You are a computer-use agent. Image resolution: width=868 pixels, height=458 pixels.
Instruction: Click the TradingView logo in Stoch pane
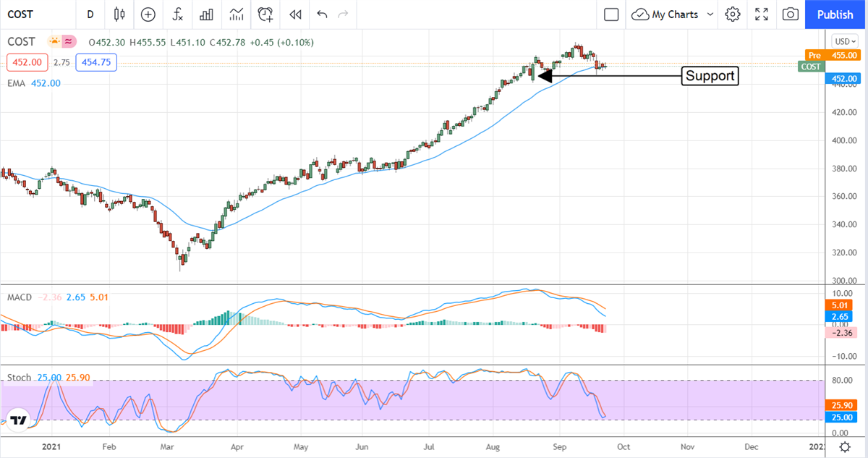pyautogui.click(x=18, y=421)
